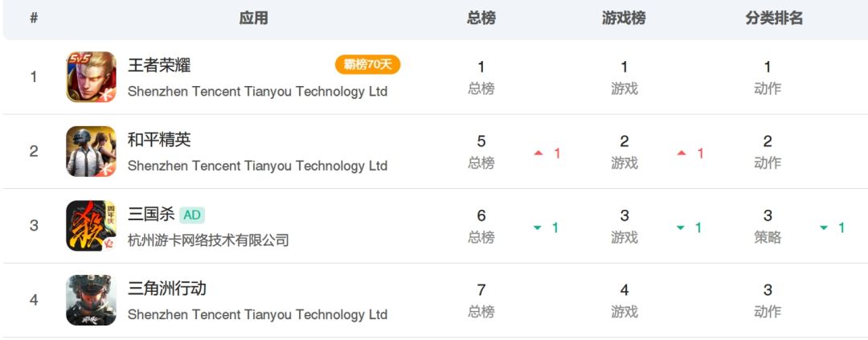The height and width of the screenshot is (340, 868).
Task: Click the green down arrow in 三国杀 总榜
Action: pyautogui.click(x=537, y=227)
